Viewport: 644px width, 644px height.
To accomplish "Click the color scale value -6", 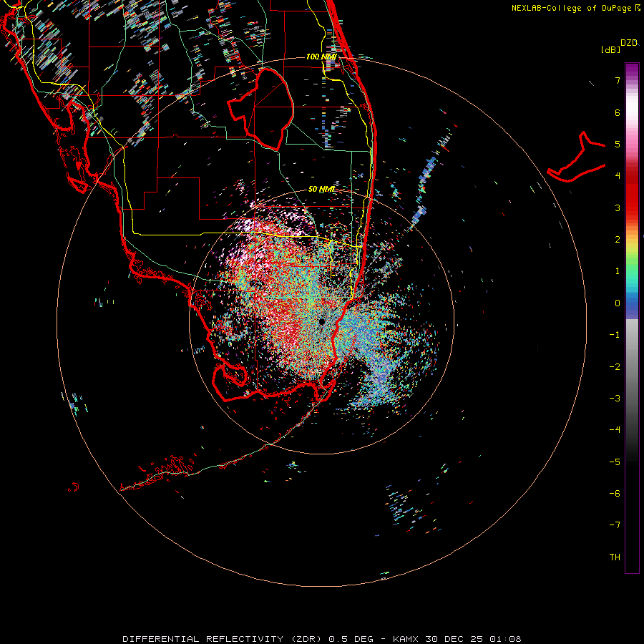I will pos(615,494).
